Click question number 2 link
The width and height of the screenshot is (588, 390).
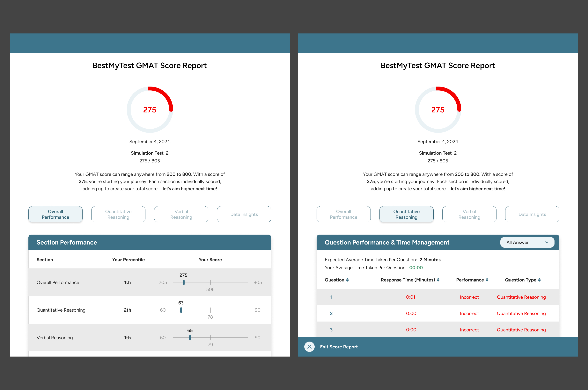(x=331, y=314)
